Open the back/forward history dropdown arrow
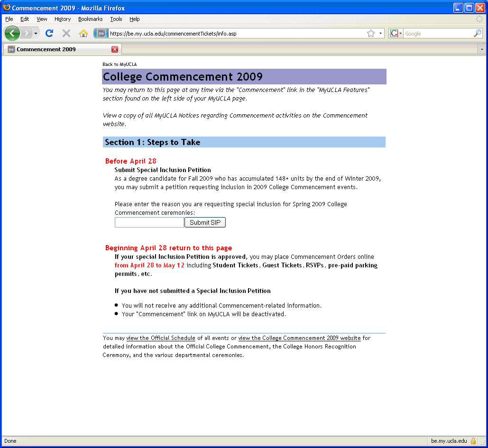 pyautogui.click(x=36, y=34)
